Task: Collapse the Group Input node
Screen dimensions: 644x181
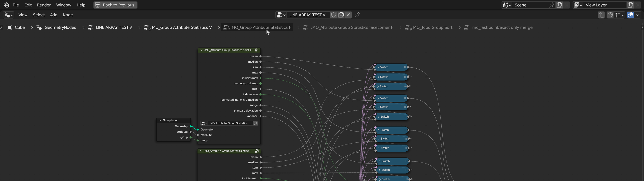Action: [x=160, y=121]
